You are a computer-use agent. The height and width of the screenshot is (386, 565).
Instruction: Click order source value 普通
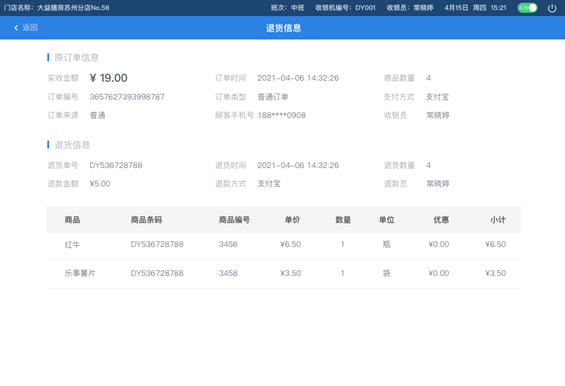[97, 115]
